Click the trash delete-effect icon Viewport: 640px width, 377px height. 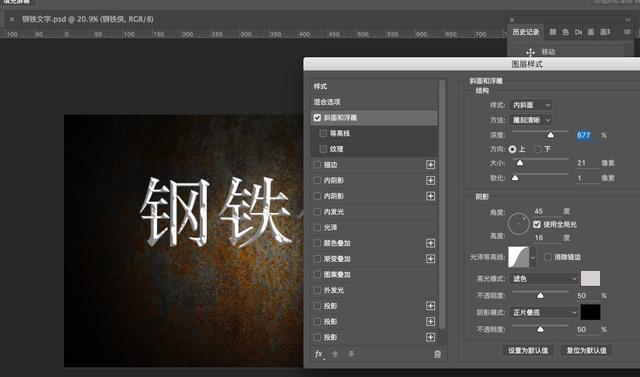437,354
